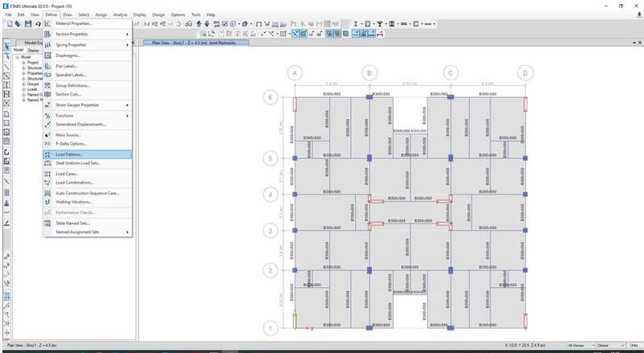Expand the Project tree node
Viewport: 644px width, 353px height.
(x=24, y=63)
